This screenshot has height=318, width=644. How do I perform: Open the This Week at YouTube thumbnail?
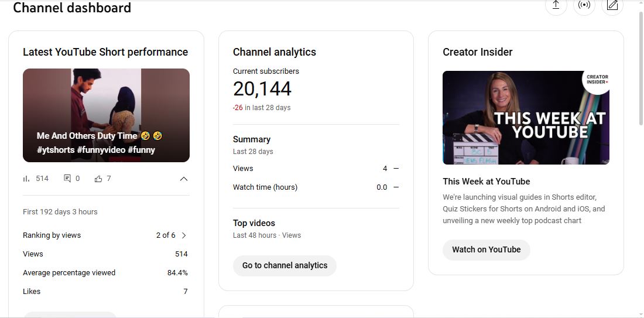point(526,118)
